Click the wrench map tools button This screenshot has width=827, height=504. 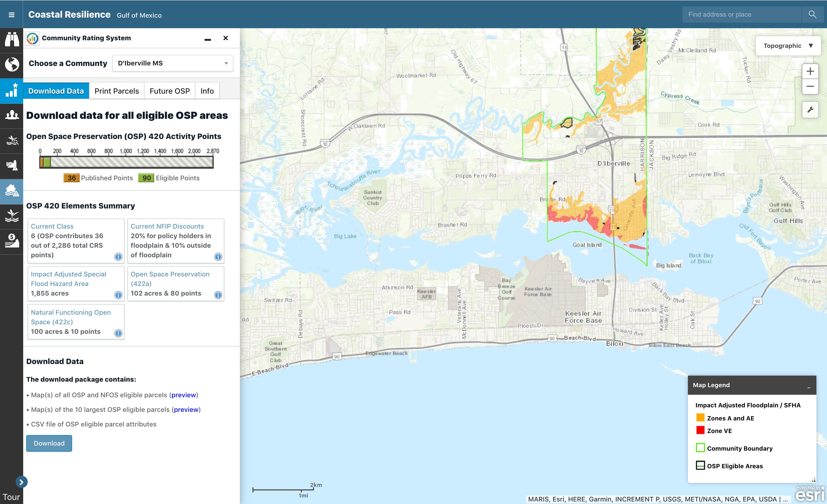pyautogui.click(x=810, y=110)
